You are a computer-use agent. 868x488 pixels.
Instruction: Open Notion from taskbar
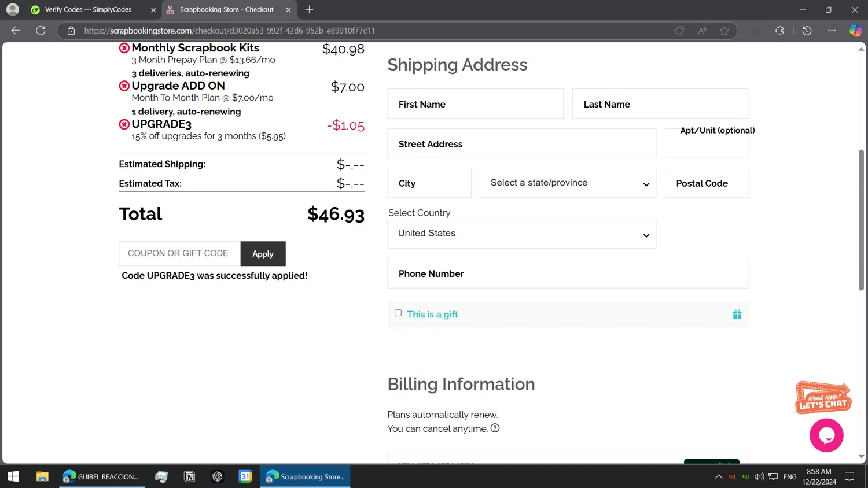point(189,476)
